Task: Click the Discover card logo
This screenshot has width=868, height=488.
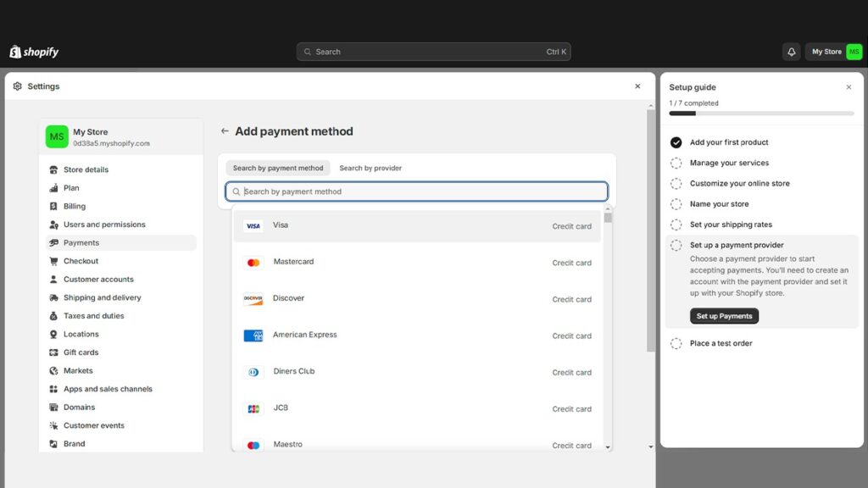Action: 253,299
